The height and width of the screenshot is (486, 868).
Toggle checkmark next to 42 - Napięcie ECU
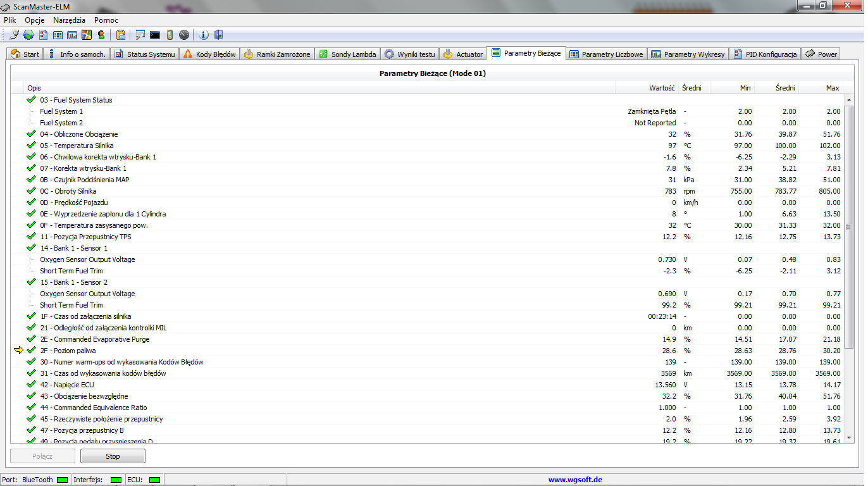(31, 385)
